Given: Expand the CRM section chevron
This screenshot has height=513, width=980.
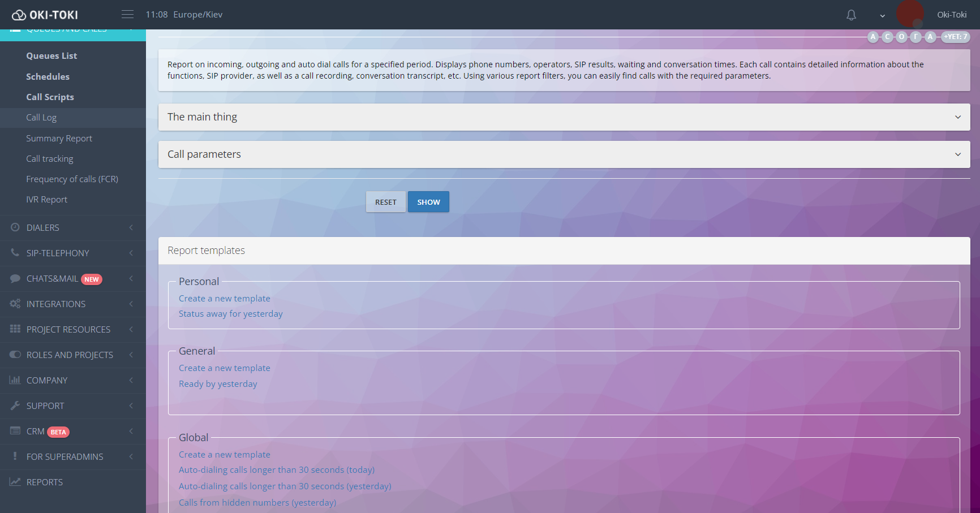Looking at the screenshot, I should (x=131, y=431).
